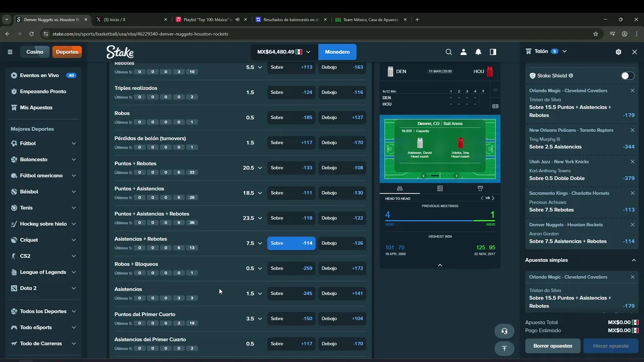Go to next head-to-head page arrow
This screenshot has height=362, width=644.
pyautogui.click(x=493, y=198)
